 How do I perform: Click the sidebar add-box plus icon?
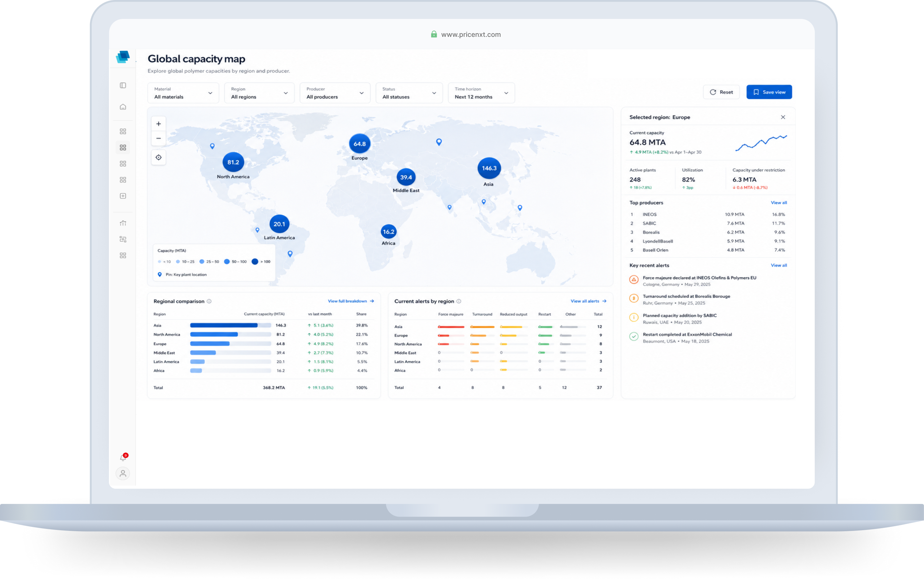[123, 196]
